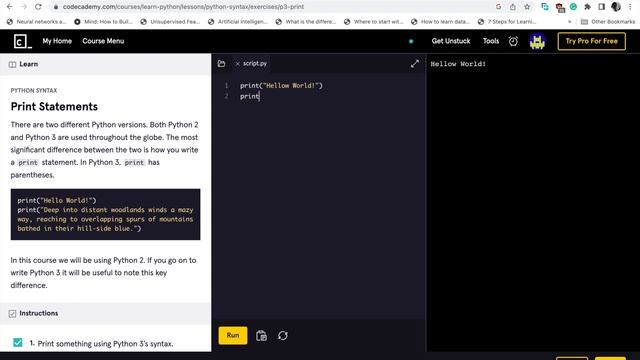Click the example code block
This screenshot has width=640, height=360.
105,214
